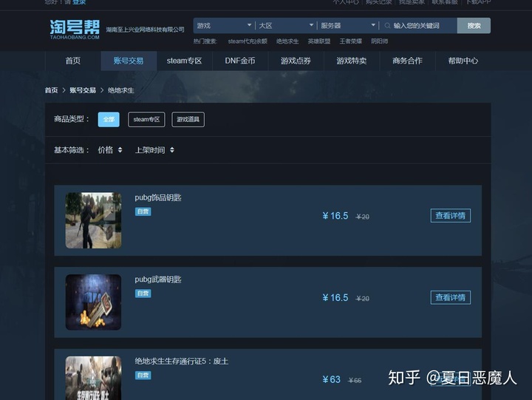Select the 账号交易 navigation tab
This screenshot has height=400, width=532.
point(129,61)
